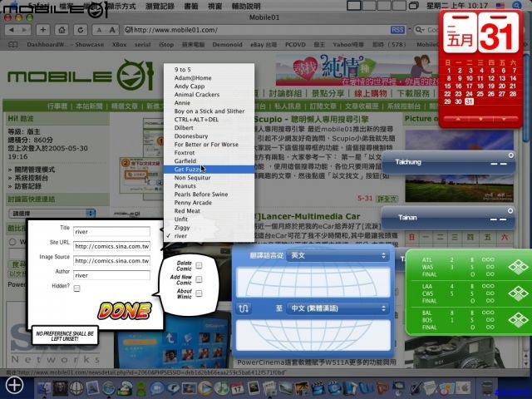Open Finder from the dock
This screenshot has width=532, height=399.
pos(44,388)
